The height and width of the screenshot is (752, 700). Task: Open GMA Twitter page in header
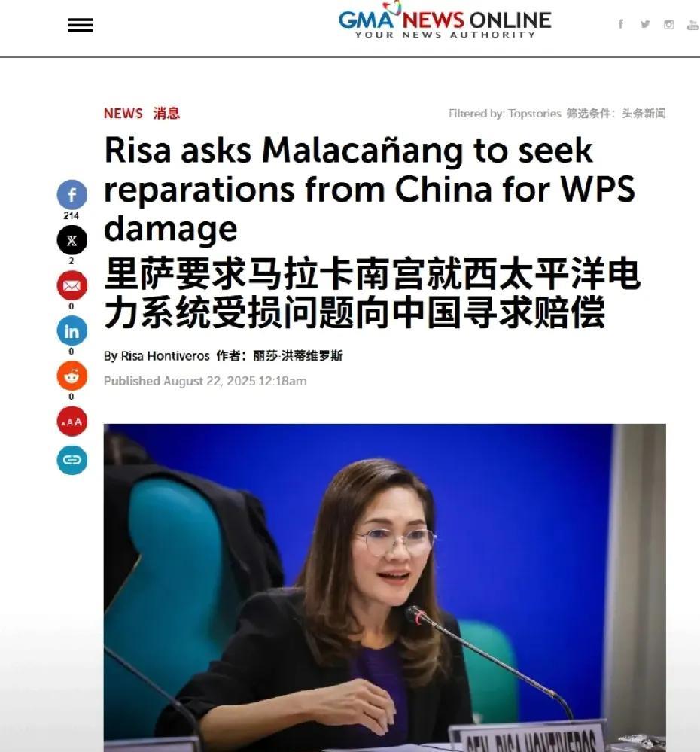pos(645,24)
